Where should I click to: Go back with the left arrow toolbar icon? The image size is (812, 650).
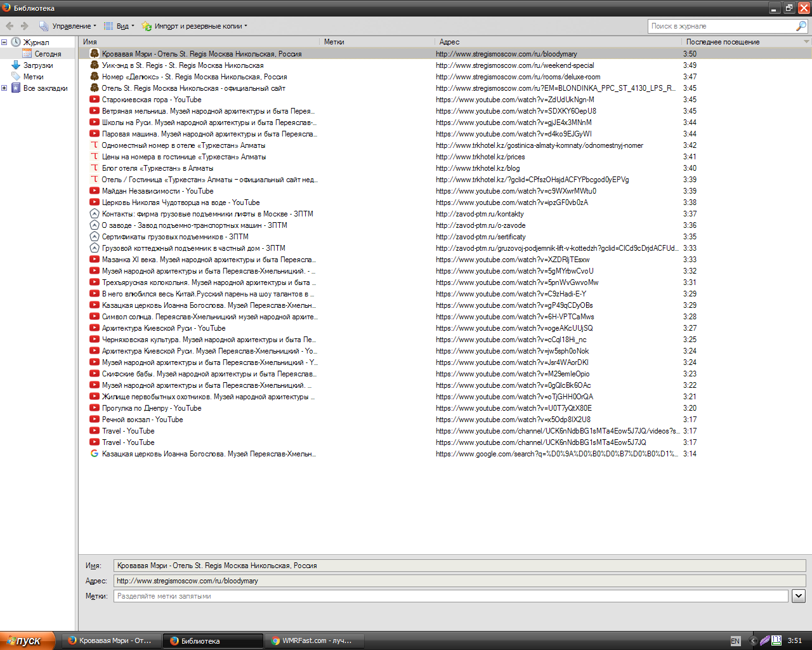click(10, 26)
